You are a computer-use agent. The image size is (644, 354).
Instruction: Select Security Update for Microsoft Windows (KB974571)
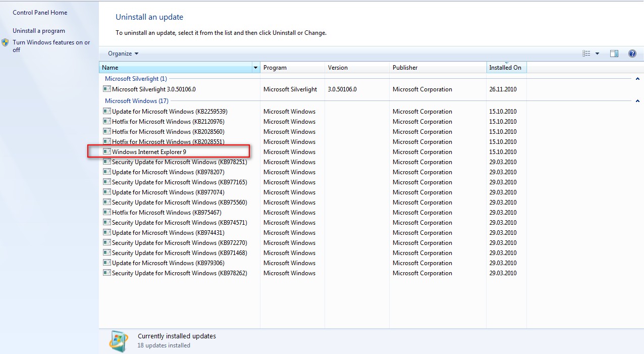[x=180, y=223]
